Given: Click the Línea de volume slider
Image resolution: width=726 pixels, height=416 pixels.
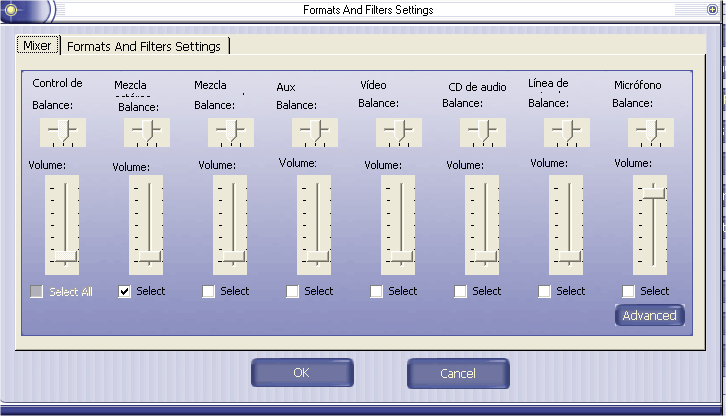Looking at the screenshot, I should (x=566, y=225).
